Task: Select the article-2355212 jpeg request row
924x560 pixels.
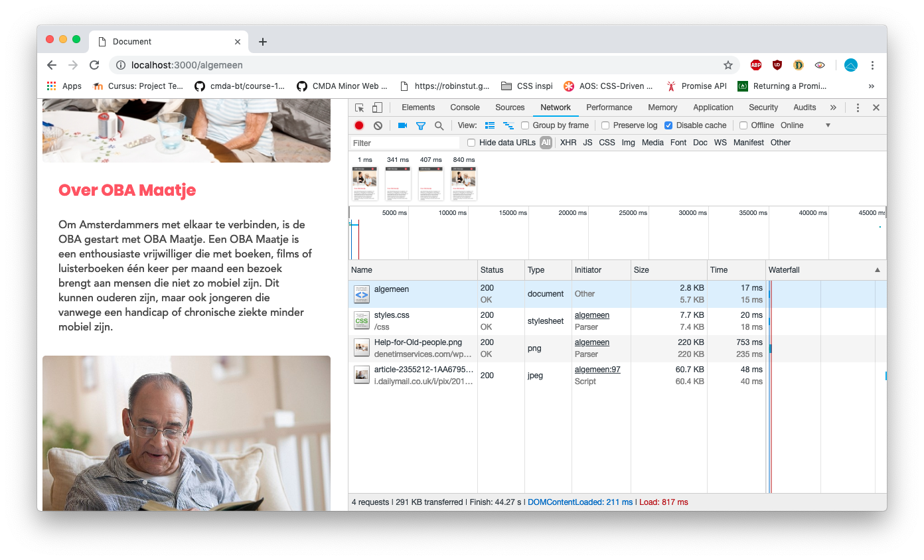Action: (x=617, y=376)
